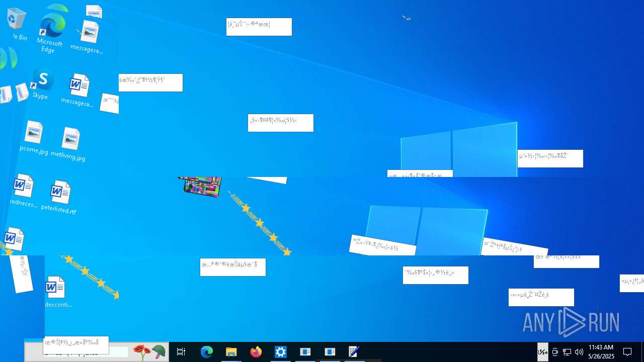The height and width of the screenshot is (362, 644).
Task: Open input language indicator in tray
Action: click(x=543, y=352)
